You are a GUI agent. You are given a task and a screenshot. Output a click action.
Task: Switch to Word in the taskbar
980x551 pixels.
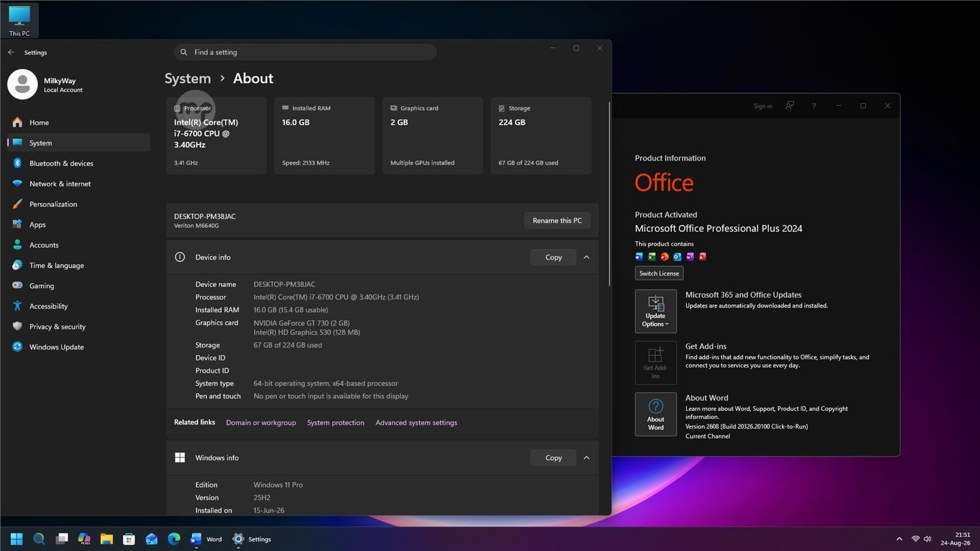pos(206,539)
